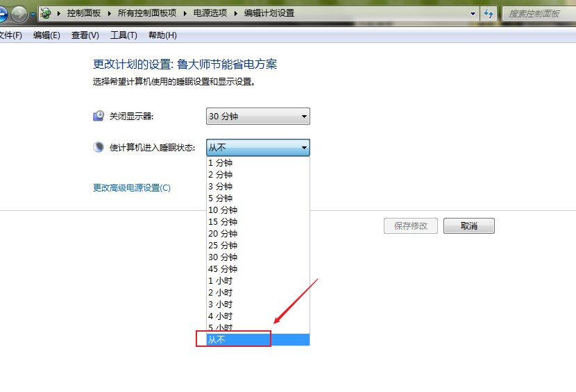Viewport: 576px width, 392px height.
Task: Choose 1 小时 from sleep list
Action: tap(258, 281)
